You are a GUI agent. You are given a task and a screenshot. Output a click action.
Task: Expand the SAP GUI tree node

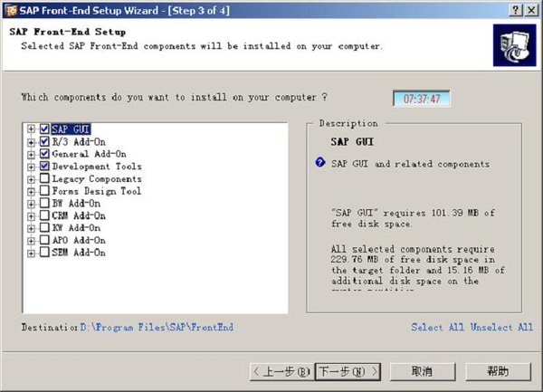point(32,129)
